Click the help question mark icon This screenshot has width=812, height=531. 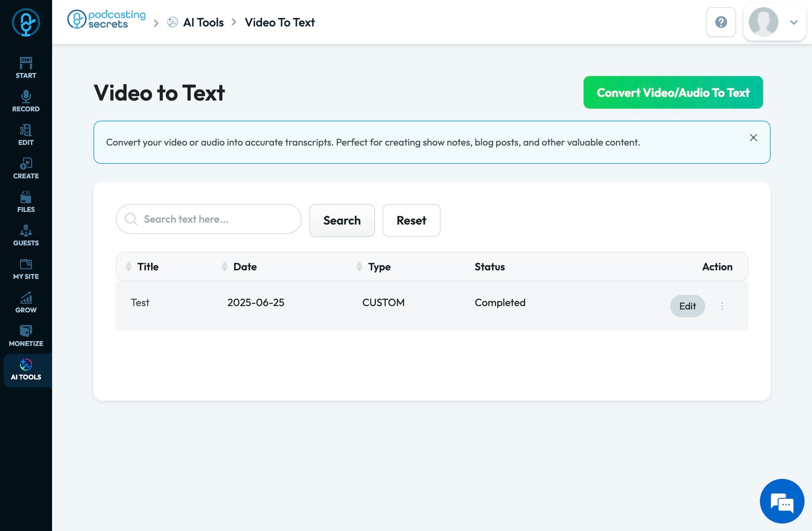click(721, 22)
